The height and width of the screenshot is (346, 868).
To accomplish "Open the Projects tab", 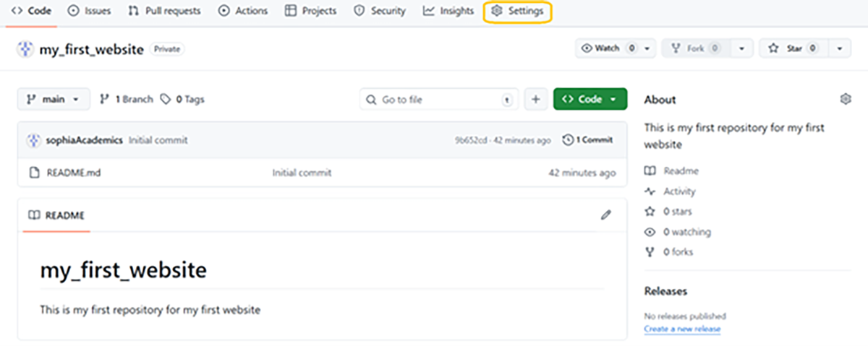I will pos(310,11).
